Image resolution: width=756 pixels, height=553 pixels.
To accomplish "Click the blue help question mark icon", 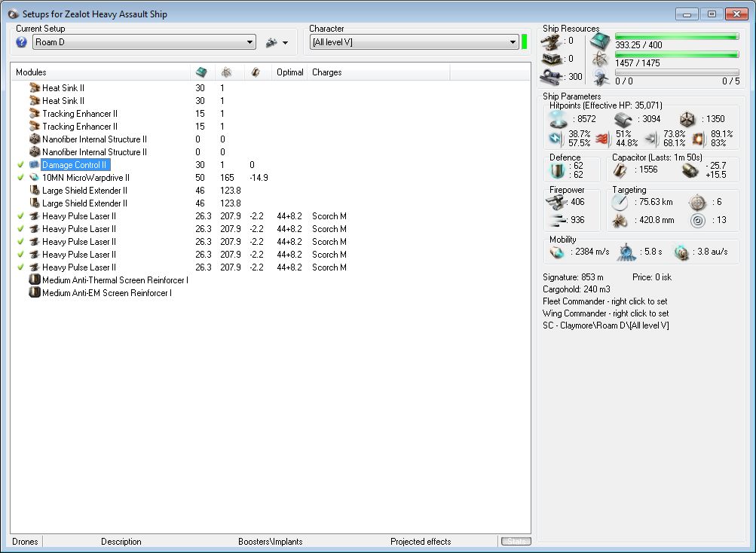I will click(21, 42).
